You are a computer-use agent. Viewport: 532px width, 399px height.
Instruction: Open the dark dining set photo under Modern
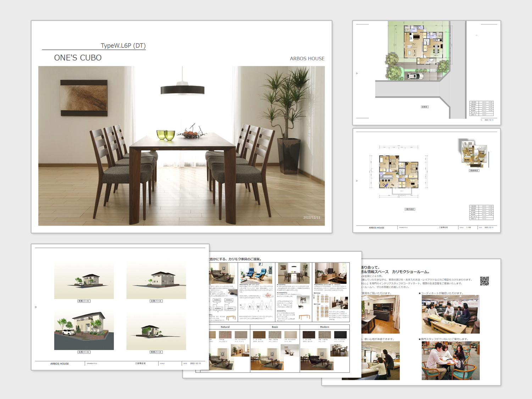[x=340, y=350]
